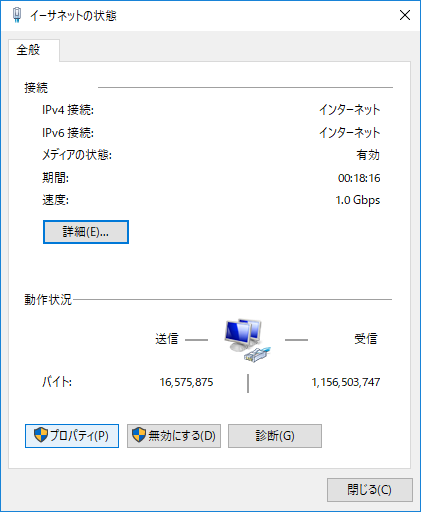Close the イーサネットの状態 window
The height and width of the screenshot is (512, 421).
pyautogui.click(x=405, y=15)
